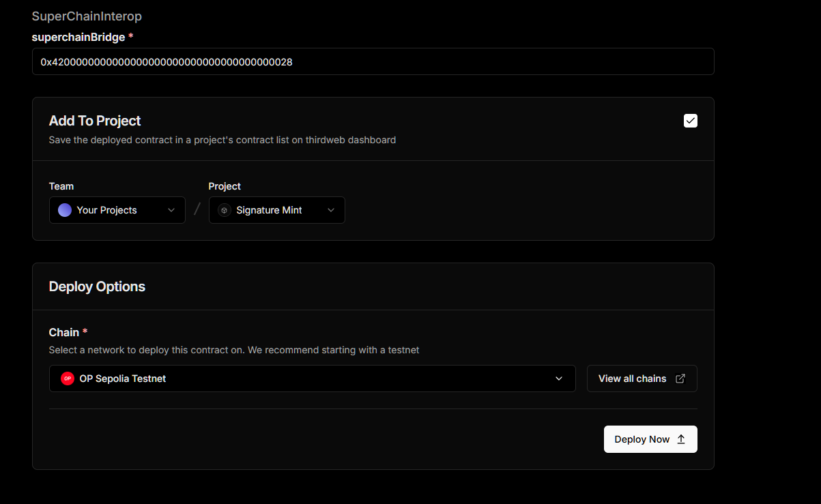The width and height of the screenshot is (821, 504).
Task: Click the cube icon beside Signature Mint
Action: coord(225,210)
